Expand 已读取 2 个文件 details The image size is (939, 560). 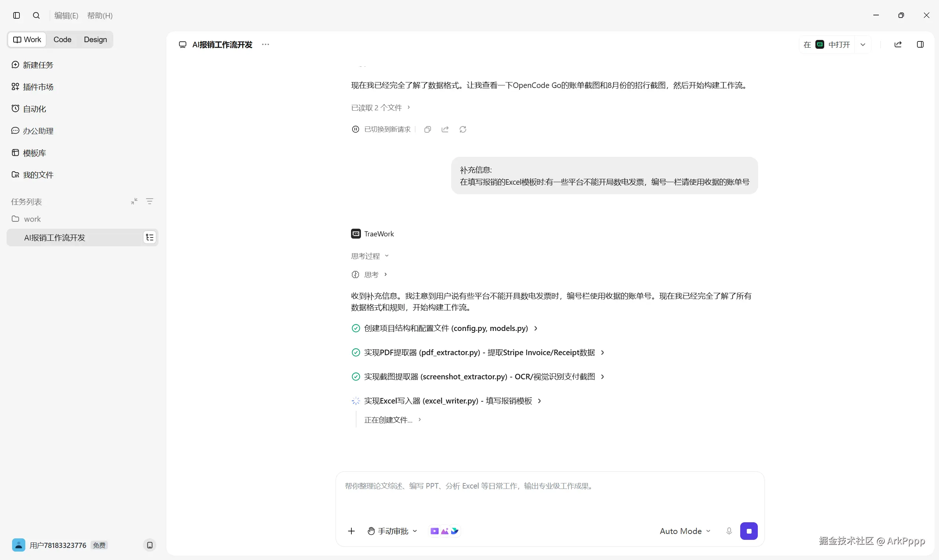(x=381, y=107)
